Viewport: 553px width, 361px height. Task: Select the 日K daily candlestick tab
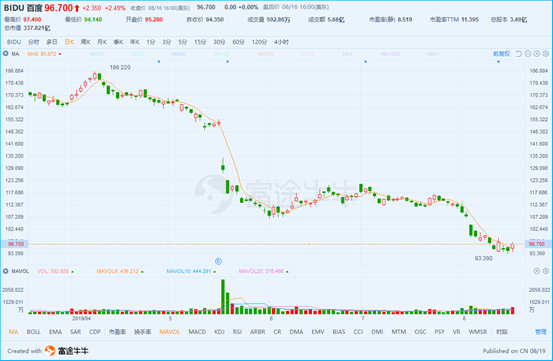point(69,42)
